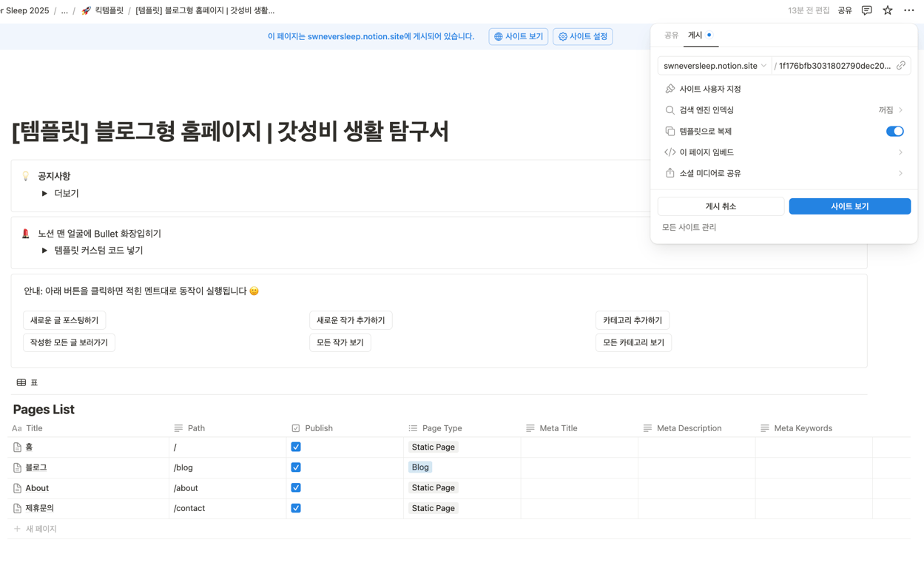Go to 킥템플릿 breadcrumb
Viewport: 924px width, 568px height.
[109, 10]
